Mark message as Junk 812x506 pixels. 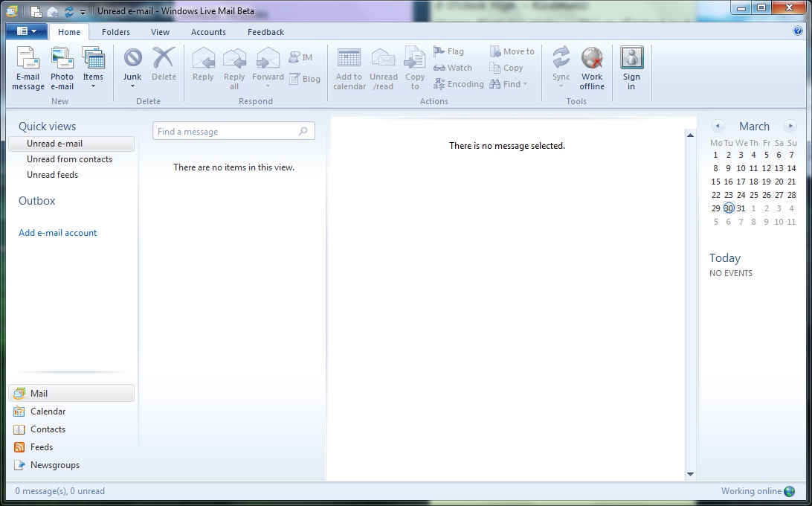(x=132, y=64)
